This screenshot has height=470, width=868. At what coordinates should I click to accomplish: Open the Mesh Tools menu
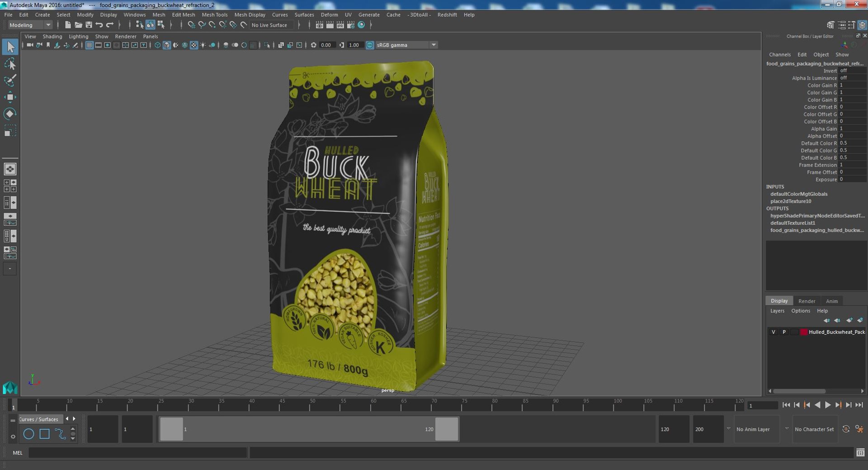pos(214,14)
